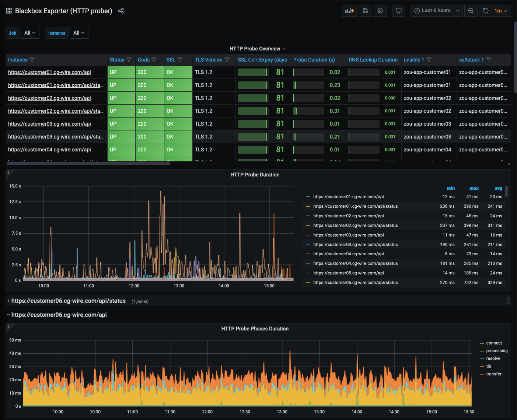Open the 1m refresh interval dropdown

(501, 11)
